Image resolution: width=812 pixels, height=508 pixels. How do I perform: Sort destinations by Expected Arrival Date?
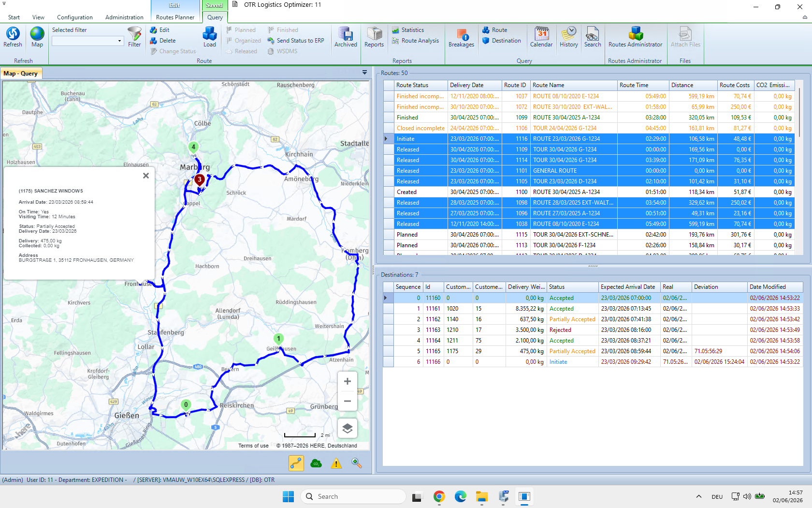629,287
